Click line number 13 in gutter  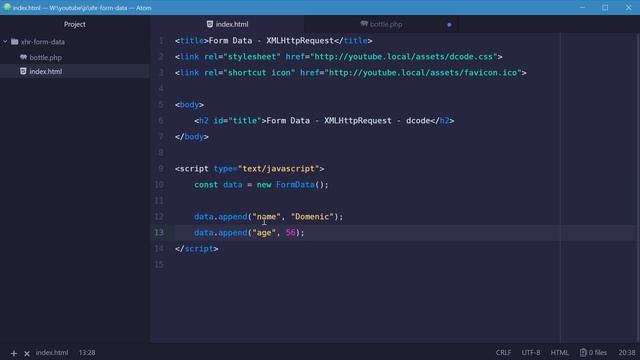point(159,233)
